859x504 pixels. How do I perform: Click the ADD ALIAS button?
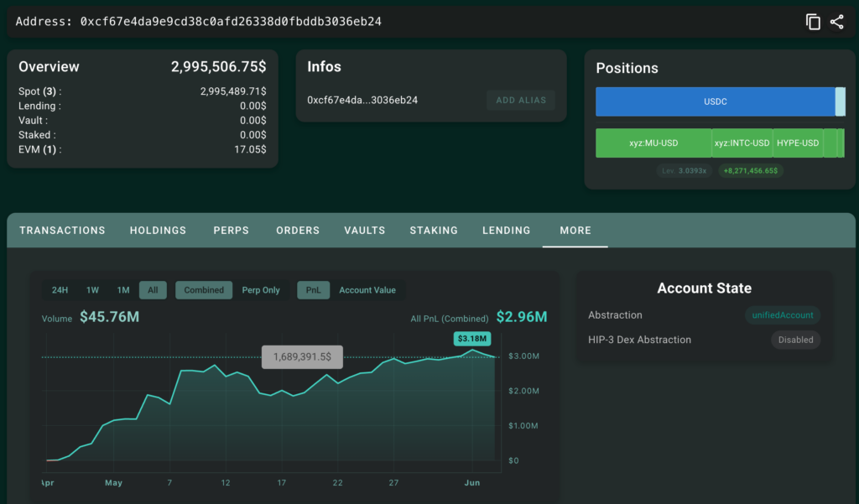[521, 101]
